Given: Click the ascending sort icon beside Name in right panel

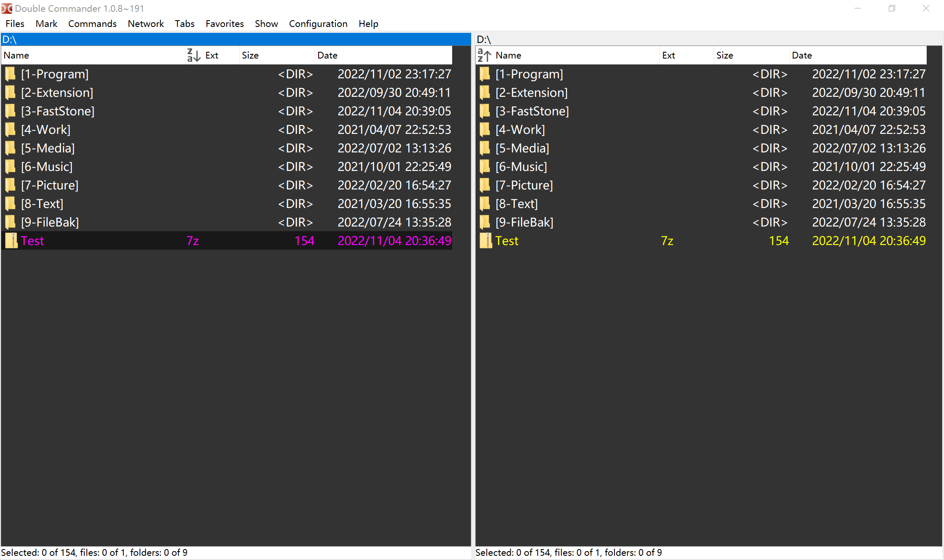Looking at the screenshot, I should pyautogui.click(x=484, y=55).
